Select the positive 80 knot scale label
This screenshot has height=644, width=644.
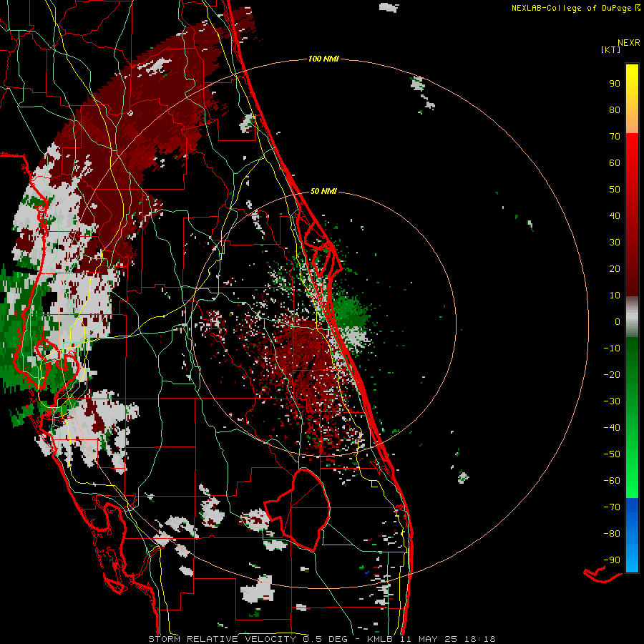pyautogui.click(x=615, y=110)
